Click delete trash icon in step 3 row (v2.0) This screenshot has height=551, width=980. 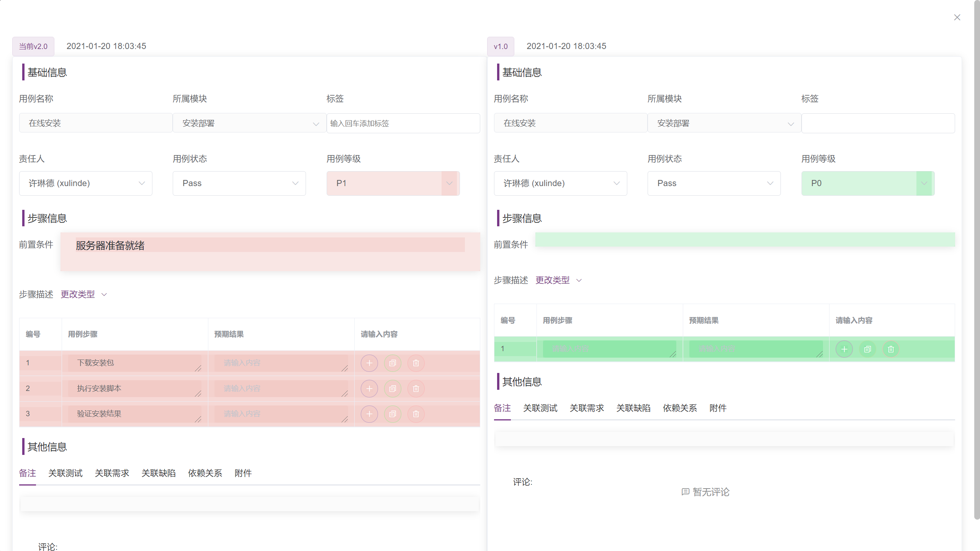[416, 414]
